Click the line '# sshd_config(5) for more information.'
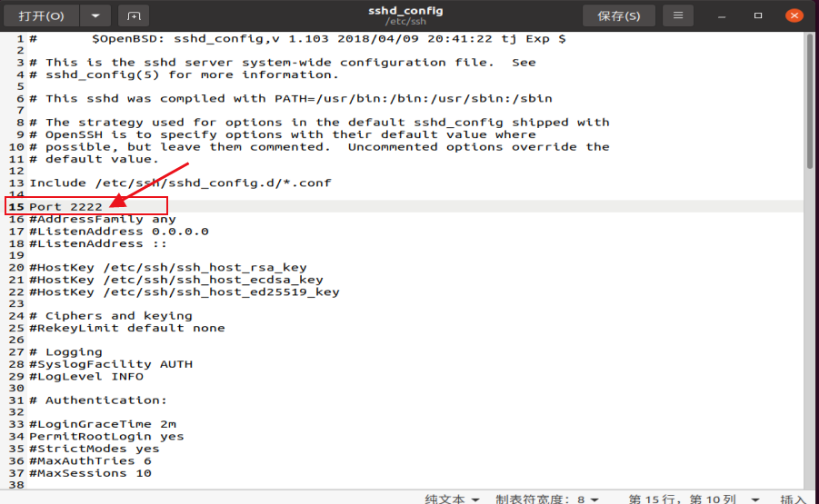Image resolution: width=819 pixels, height=504 pixels. (x=185, y=74)
